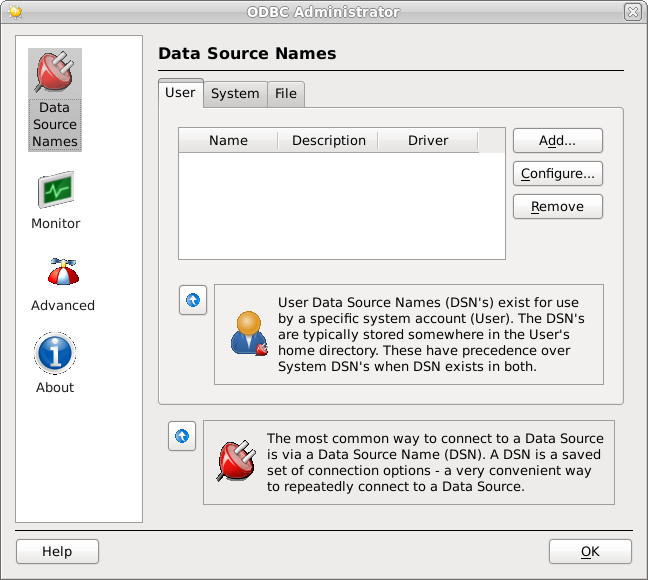
Task: Switch to the File tab
Action: pos(286,94)
